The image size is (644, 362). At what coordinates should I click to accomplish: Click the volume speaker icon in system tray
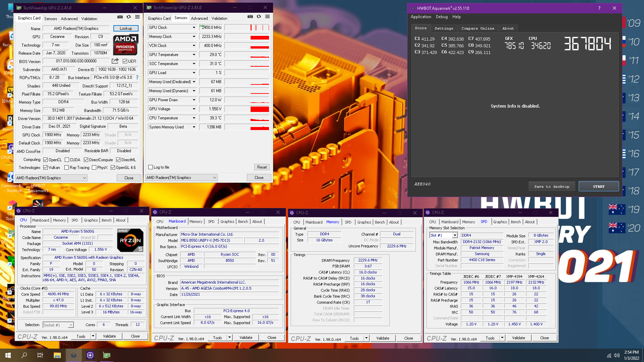pyautogui.click(x=617, y=355)
